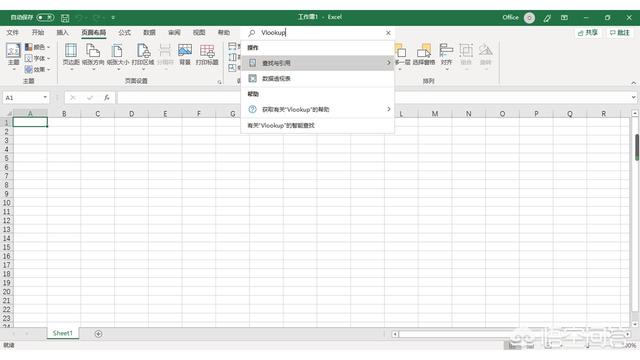Open the Name Box dropdown arrow
Image resolution: width=640 pixels, height=360 pixels.
click(x=45, y=98)
